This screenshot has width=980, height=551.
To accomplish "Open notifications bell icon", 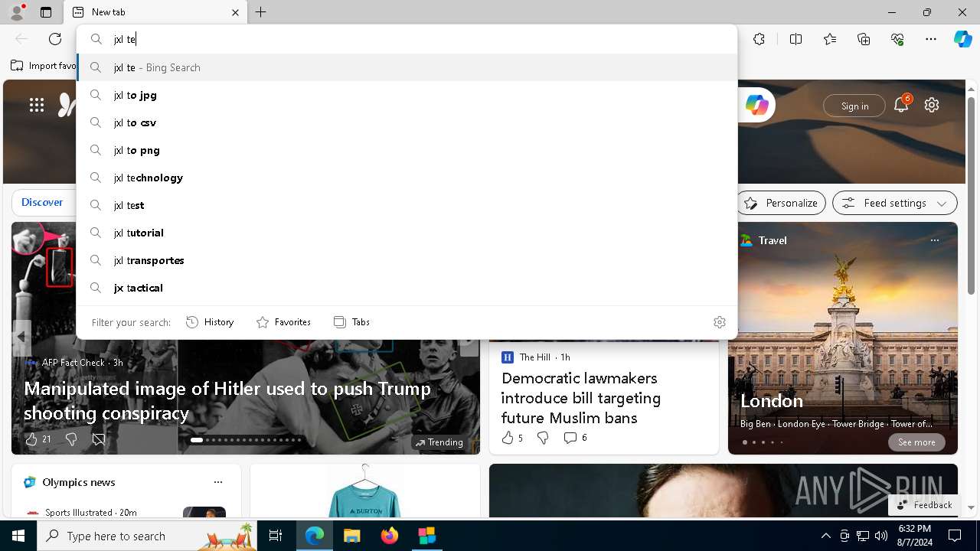I will click(x=901, y=105).
